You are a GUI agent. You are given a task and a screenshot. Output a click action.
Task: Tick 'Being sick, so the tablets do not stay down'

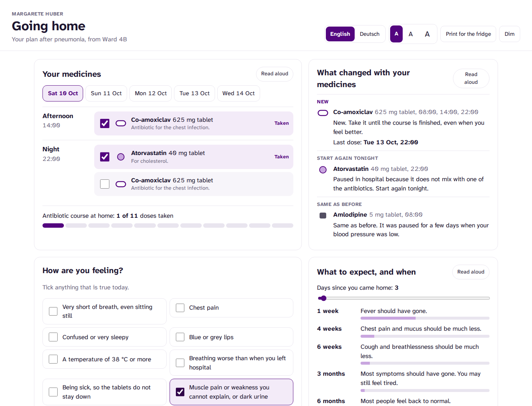coord(53,392)
